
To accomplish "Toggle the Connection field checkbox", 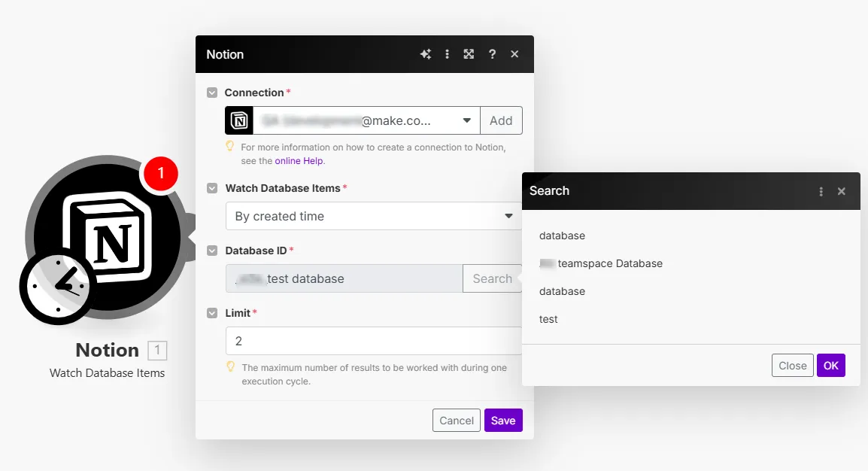I will (x=212, y=93).
